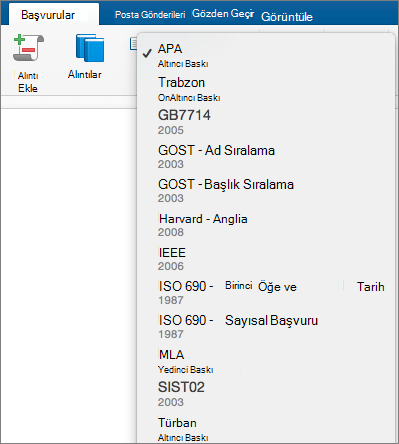
Task: Click the Alıntı Ekle icon
Action: (x=28, y=48)
